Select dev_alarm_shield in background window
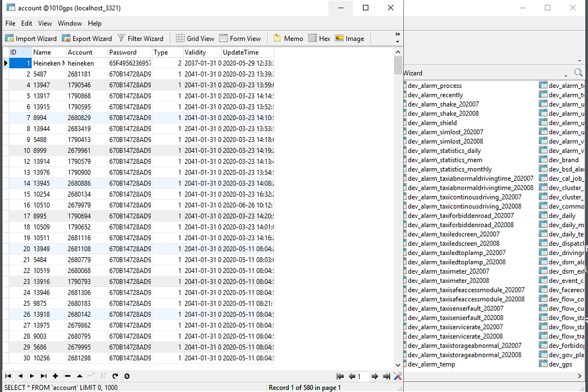 pos(432,122)
